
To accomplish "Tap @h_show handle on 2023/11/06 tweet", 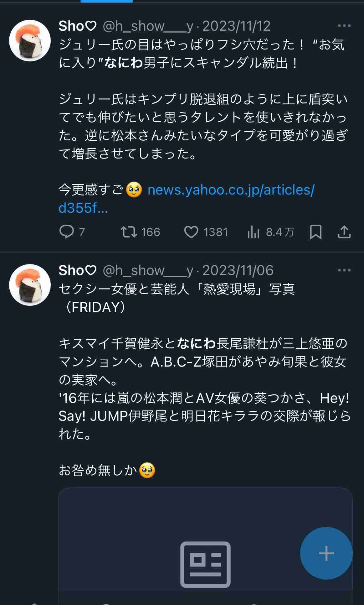I will point(148,270).
